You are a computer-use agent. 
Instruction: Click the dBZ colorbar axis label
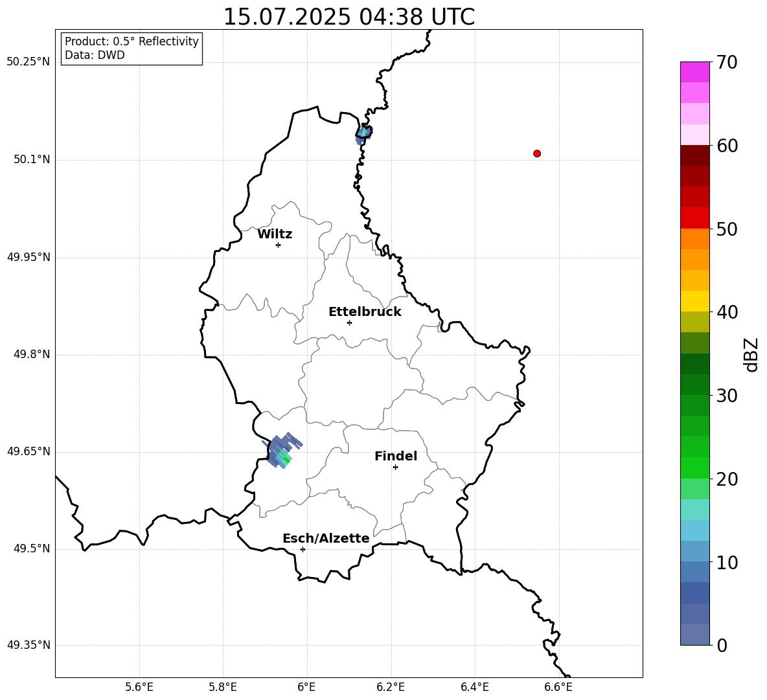pos(752,354)
